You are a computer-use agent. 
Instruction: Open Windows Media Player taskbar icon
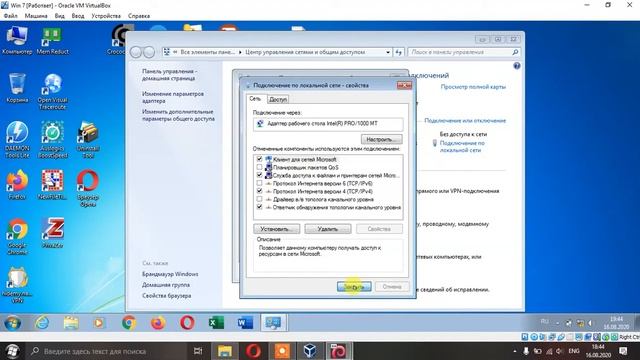(x=98, y=323)
